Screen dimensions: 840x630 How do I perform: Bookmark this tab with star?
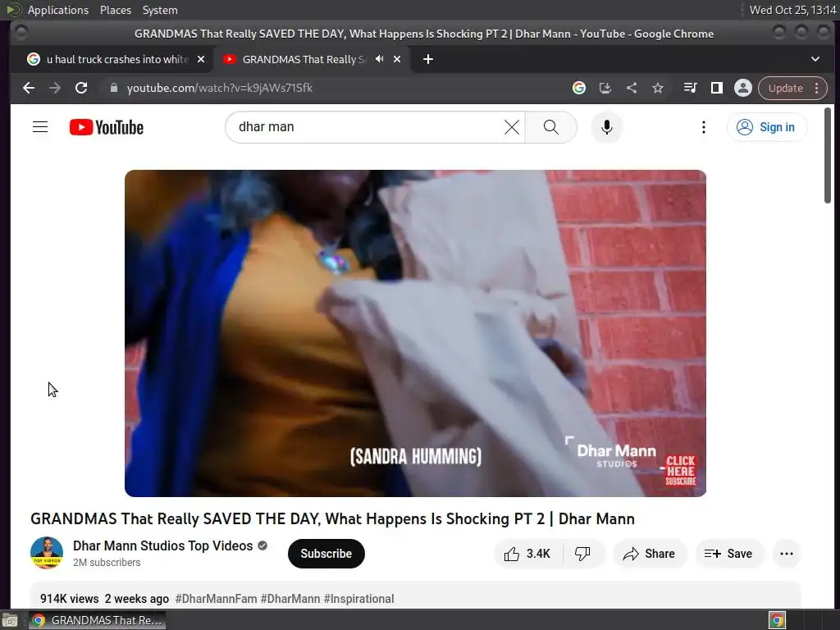657,88
